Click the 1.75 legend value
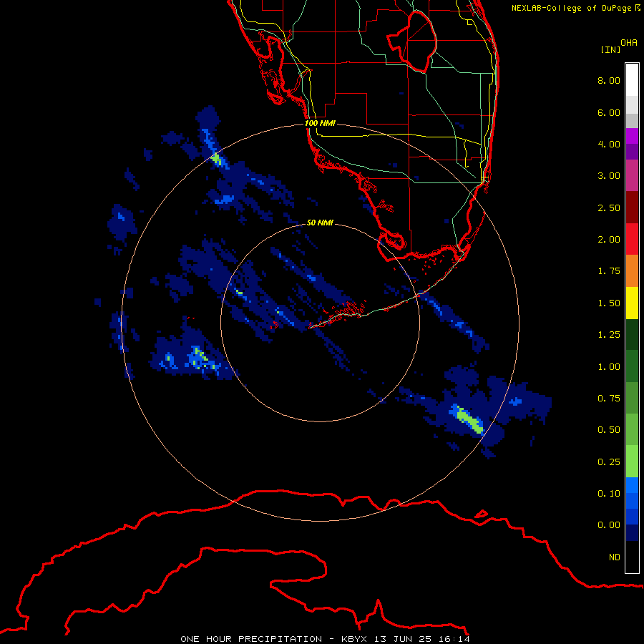The image size is (644, 644). pyautogui.click(x=609, y=270)
